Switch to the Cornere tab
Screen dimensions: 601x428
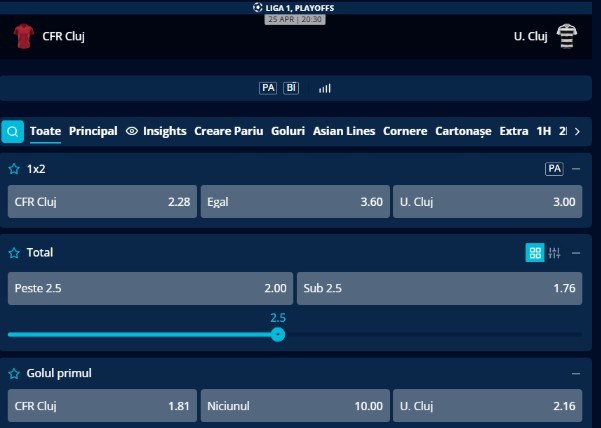[x=405, y=131]
